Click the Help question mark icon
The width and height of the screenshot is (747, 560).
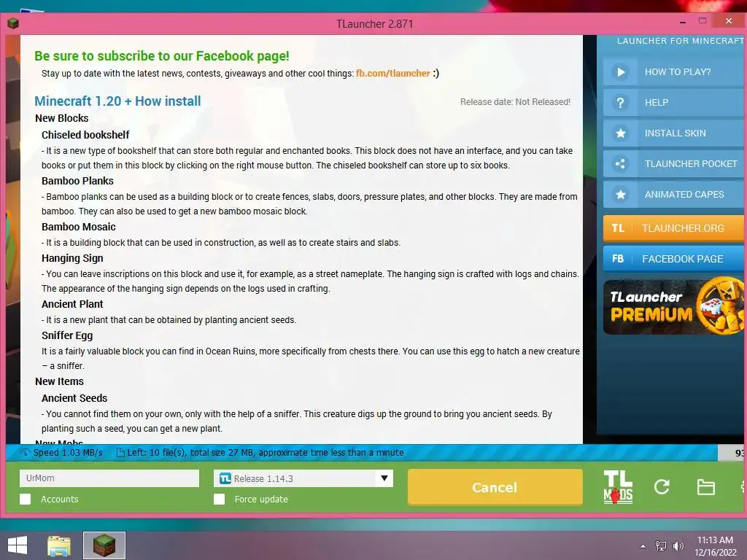[620, 102]
